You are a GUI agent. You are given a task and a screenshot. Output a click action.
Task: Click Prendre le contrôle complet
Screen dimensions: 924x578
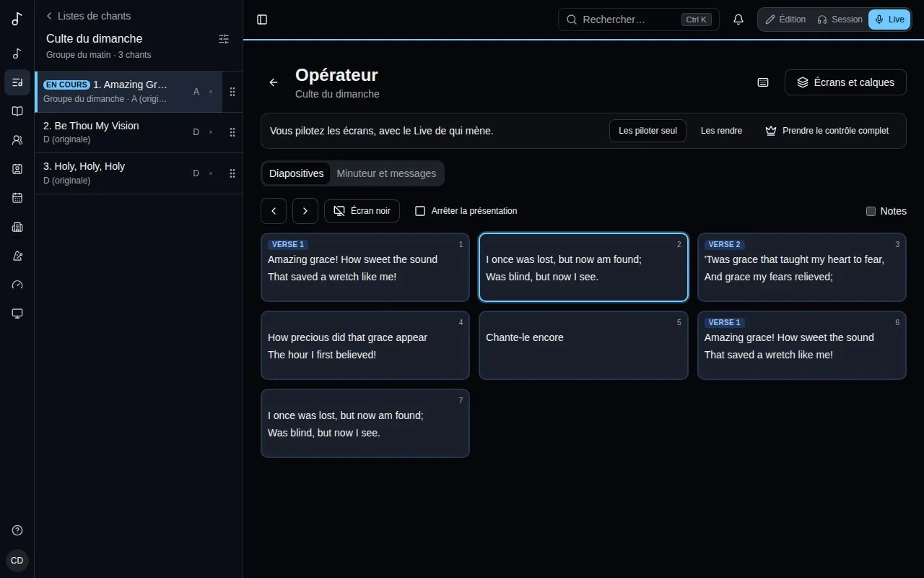(827, 131)
